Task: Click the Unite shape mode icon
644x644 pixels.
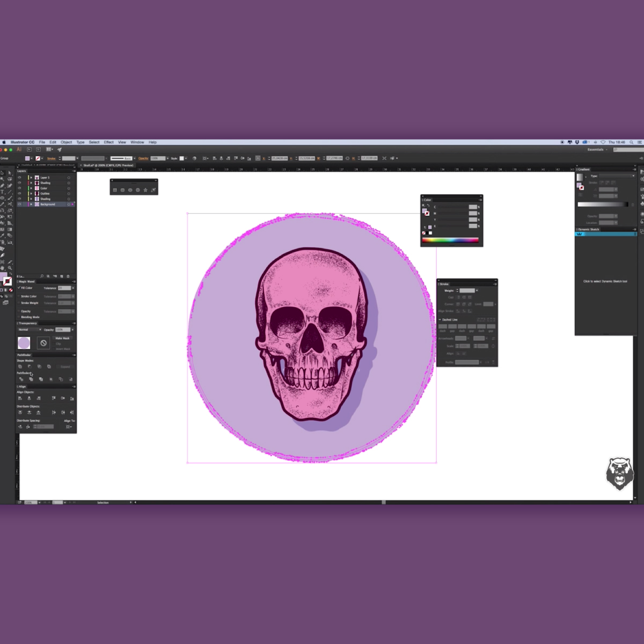Action: click(x=20, y=367)
